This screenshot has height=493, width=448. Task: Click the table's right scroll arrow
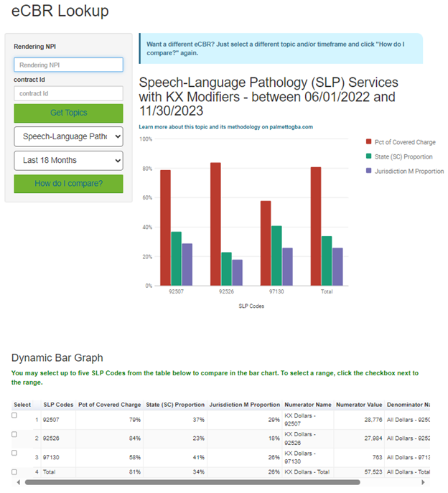(423, 482)
